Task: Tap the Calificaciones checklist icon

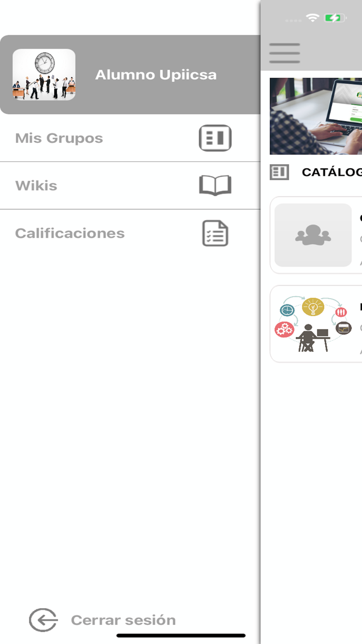Action: click(x=215, y=233)
